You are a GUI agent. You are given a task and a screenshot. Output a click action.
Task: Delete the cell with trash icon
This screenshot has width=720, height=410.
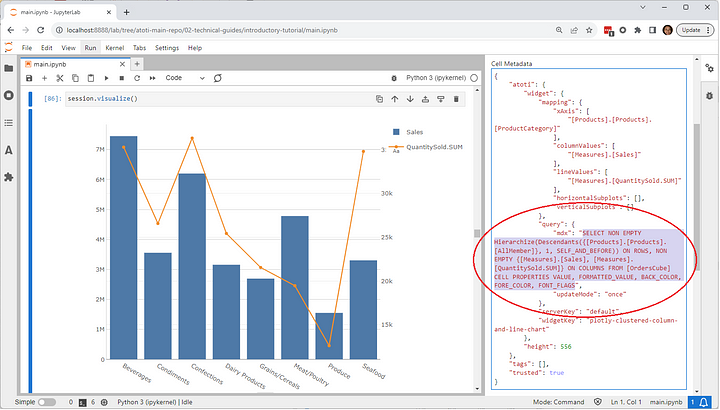[456, 99]
